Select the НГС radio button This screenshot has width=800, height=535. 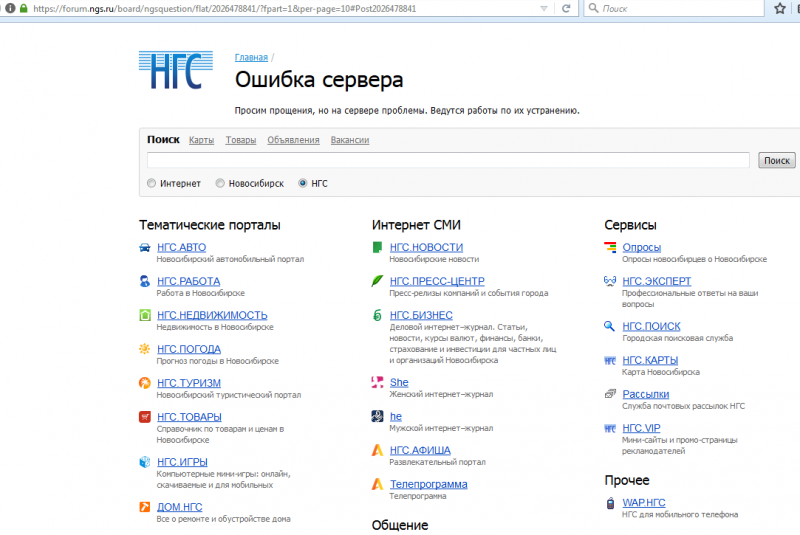pos(303,183)
